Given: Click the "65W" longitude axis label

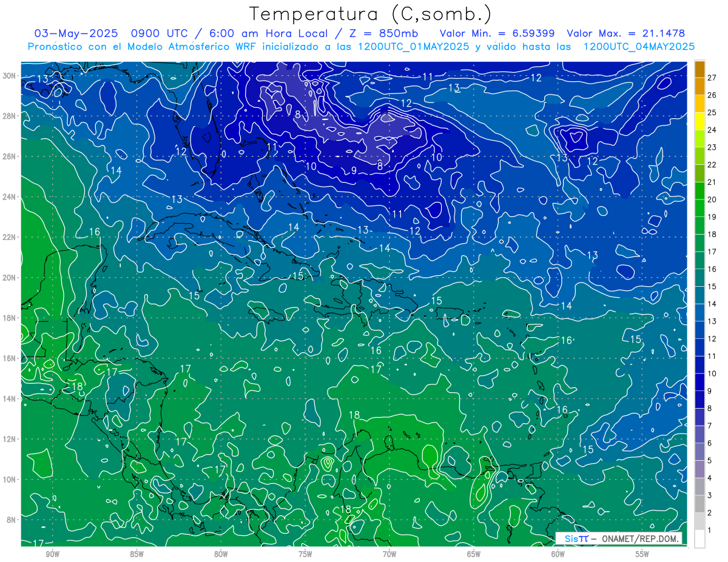Looking at the screenshot, I should click(474, 554).
